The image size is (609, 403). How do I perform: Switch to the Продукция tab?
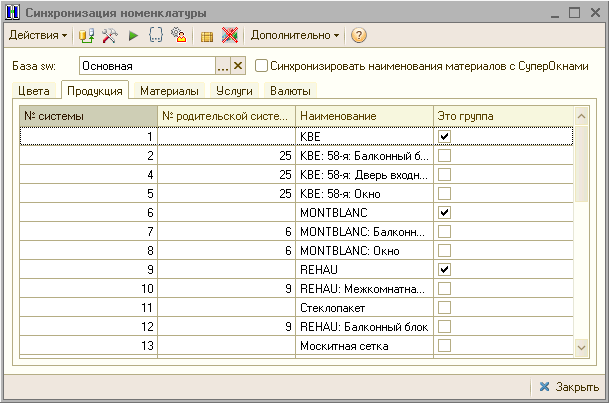[95, 90]
